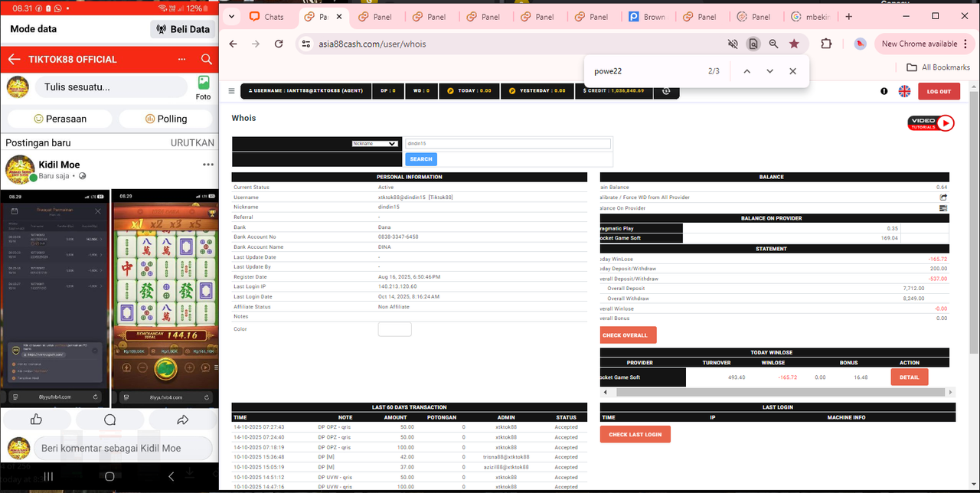Click the muted sound icon in address bar
Image resolution: width=980 pixels, height=493 pixels.
pyautogui.click(x=733, y=44)
